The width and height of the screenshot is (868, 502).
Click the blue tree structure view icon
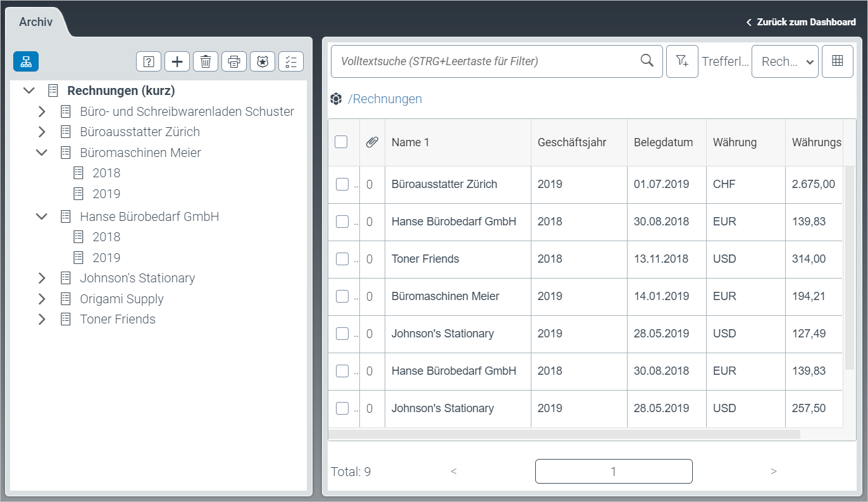click(x=26, y=61)
